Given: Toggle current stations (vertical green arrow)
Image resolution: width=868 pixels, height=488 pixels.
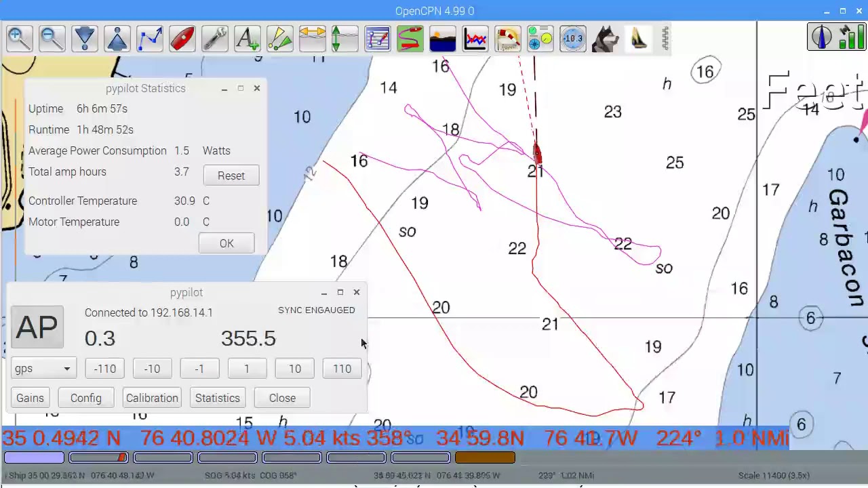Looking at the screenshot, I should (345, 39).
